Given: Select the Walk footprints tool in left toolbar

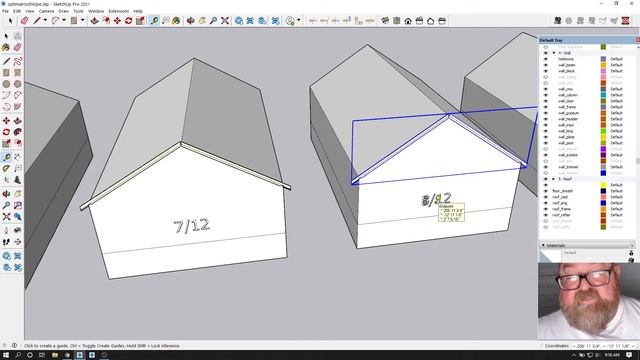Looking at the screenshot, I should [7, 242].
